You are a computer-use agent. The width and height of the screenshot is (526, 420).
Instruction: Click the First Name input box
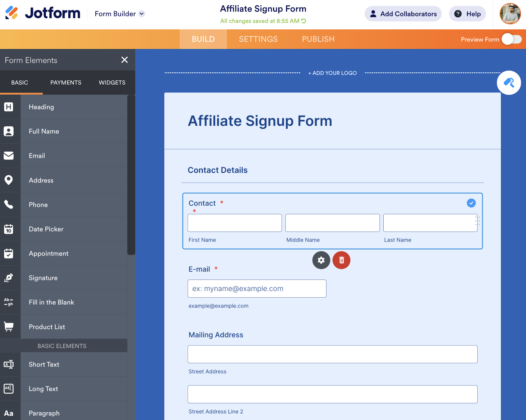click(235, 223)
